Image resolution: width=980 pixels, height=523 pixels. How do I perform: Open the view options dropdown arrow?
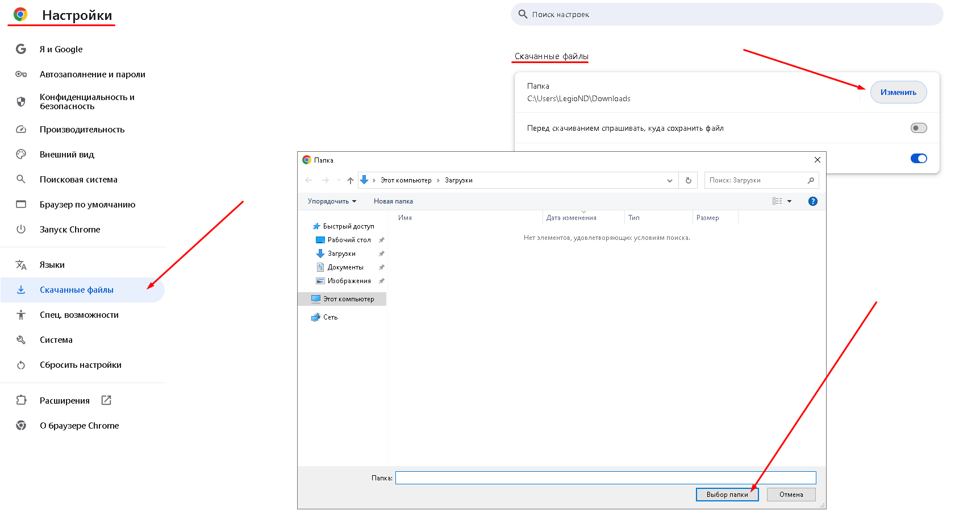tap(789, 201)
